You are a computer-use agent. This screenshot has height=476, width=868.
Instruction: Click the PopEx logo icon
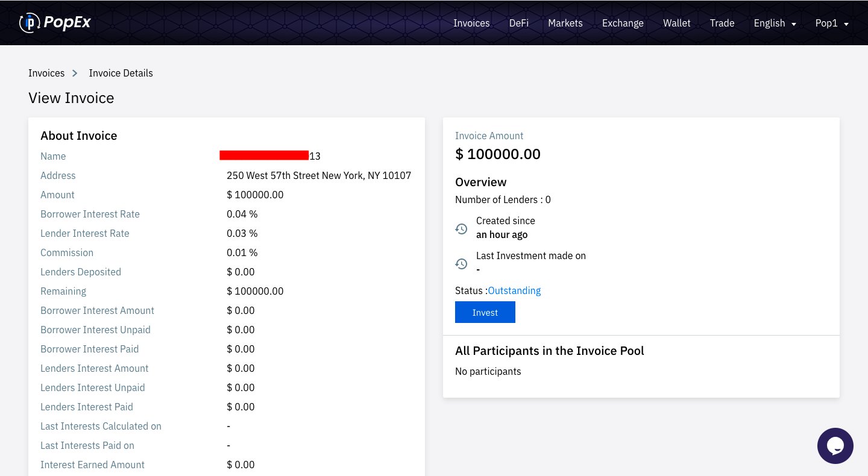[x=29, y=23]
